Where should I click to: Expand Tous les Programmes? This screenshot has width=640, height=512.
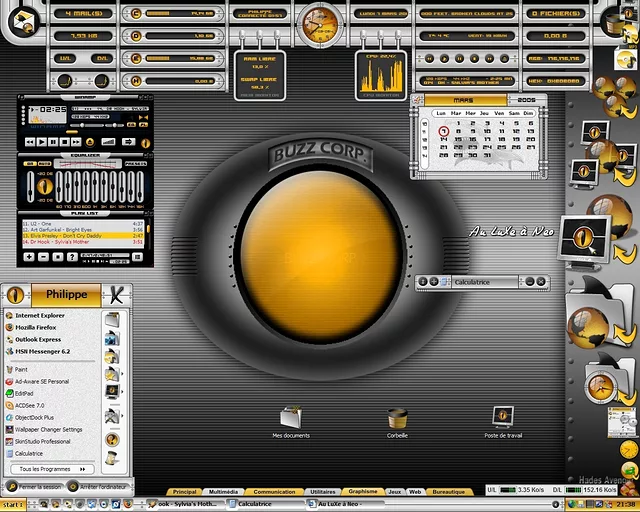coord(50,469)
